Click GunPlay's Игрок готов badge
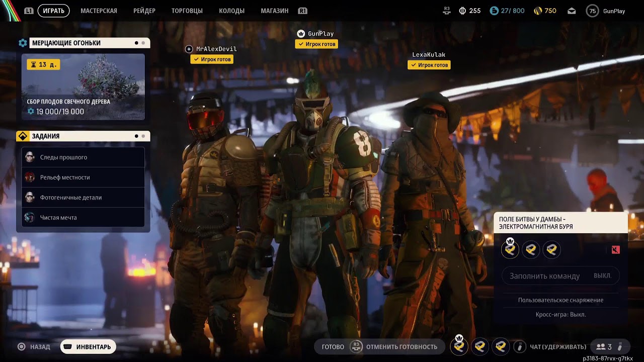 tap(316, 44)
